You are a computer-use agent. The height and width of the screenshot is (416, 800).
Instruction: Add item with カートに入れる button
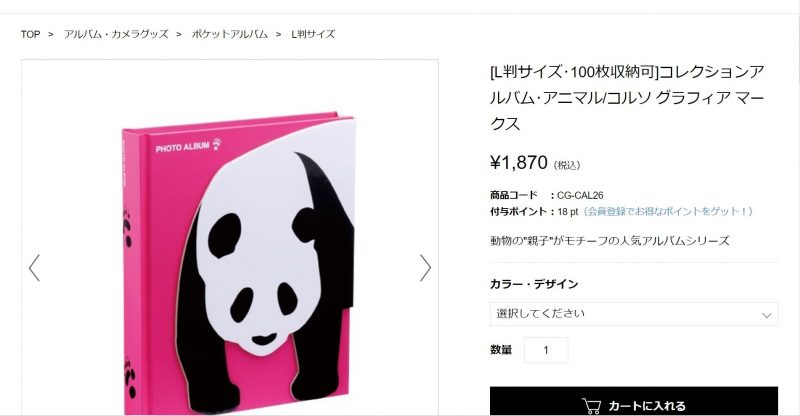pos(634,402)
